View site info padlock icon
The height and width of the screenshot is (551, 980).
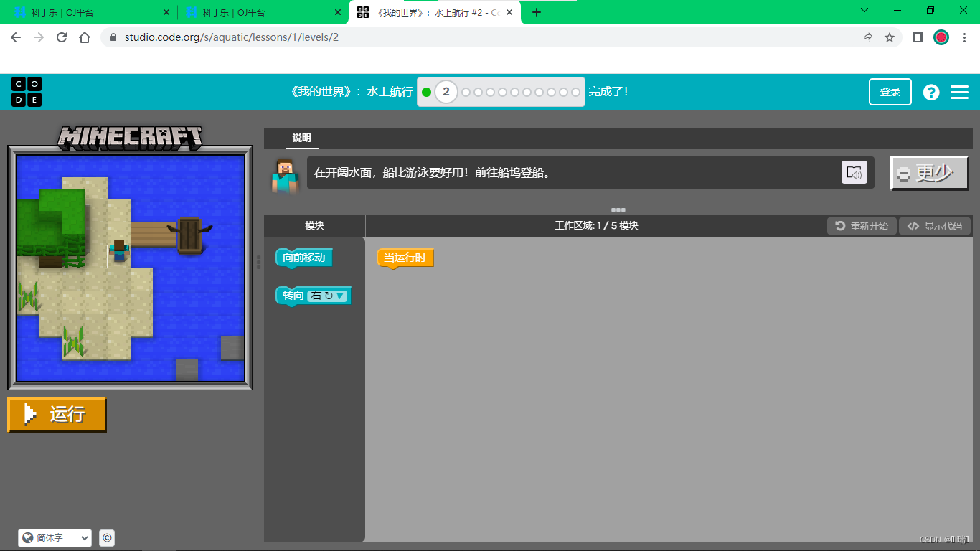113,37
